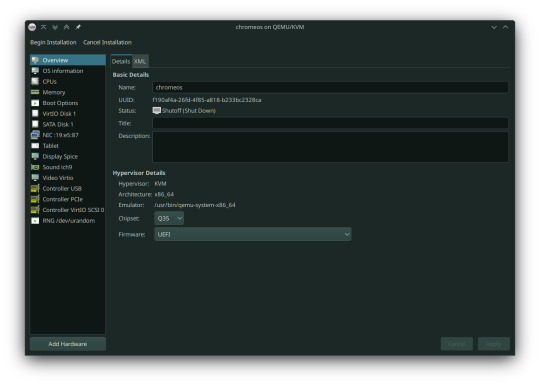The image size is (540, 385).
Task: Minimize window using titlebar down chevron
Action: click(x=494, y=27)
